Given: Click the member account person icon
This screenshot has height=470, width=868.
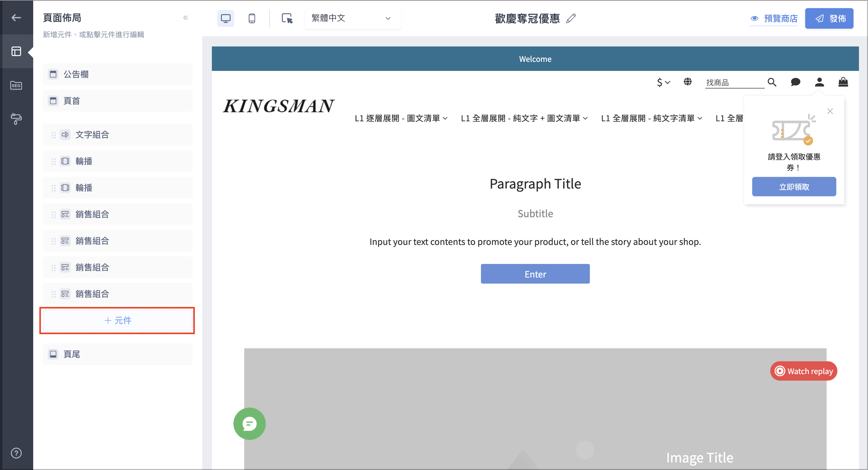Looking at the screenshot, I should pyautogui.click(x=819, y=82).
